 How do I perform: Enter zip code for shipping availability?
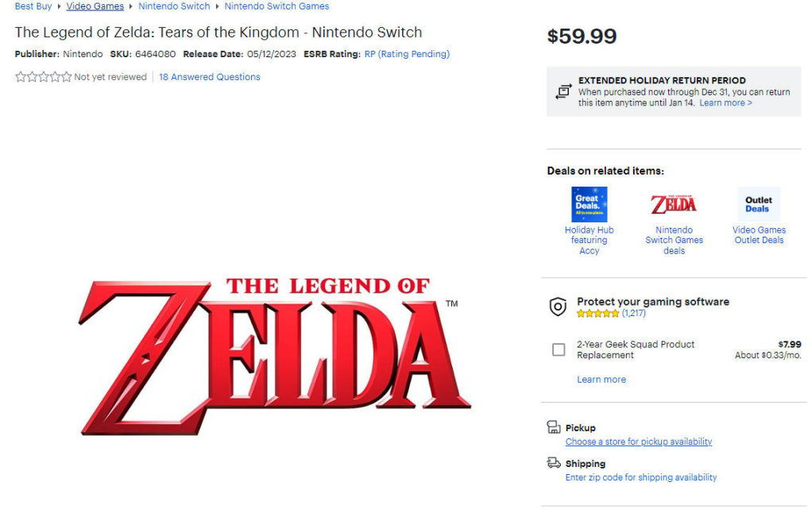point(641,477)
